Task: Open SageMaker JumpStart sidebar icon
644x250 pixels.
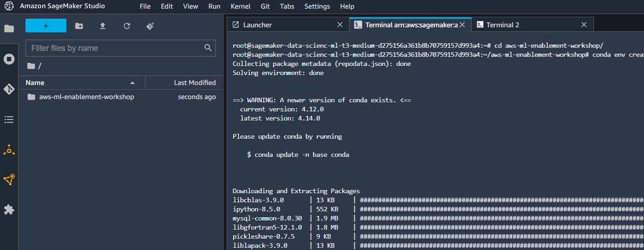Action: tap(9, 150)
